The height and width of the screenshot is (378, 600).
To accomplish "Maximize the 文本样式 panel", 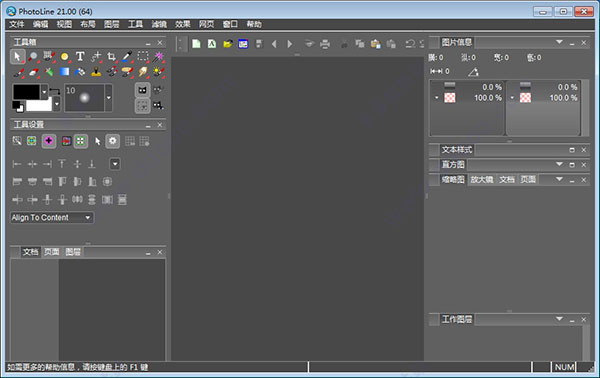I will 572,150.
